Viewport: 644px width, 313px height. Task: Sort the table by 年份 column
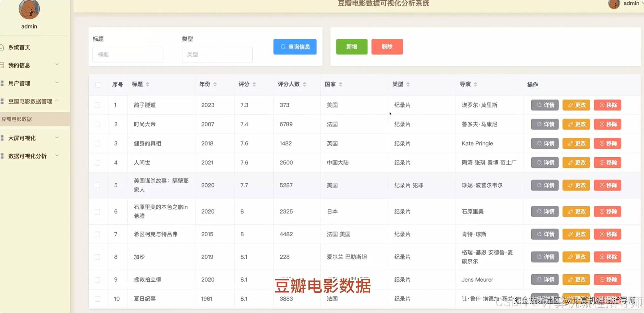(215, 84)
